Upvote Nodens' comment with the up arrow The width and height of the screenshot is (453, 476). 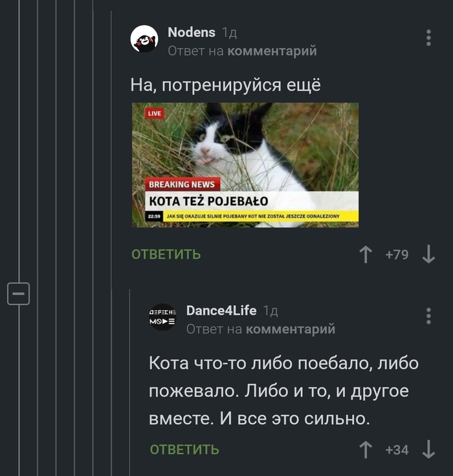366,254
